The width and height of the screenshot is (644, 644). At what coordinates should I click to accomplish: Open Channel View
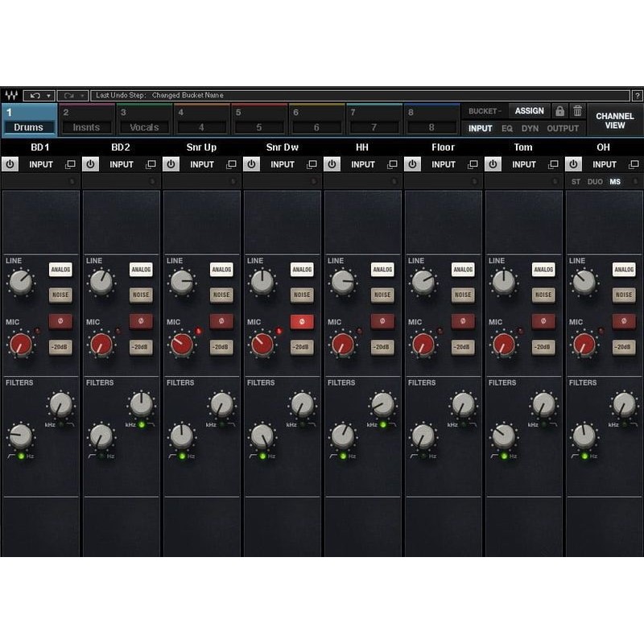(615, 119)
